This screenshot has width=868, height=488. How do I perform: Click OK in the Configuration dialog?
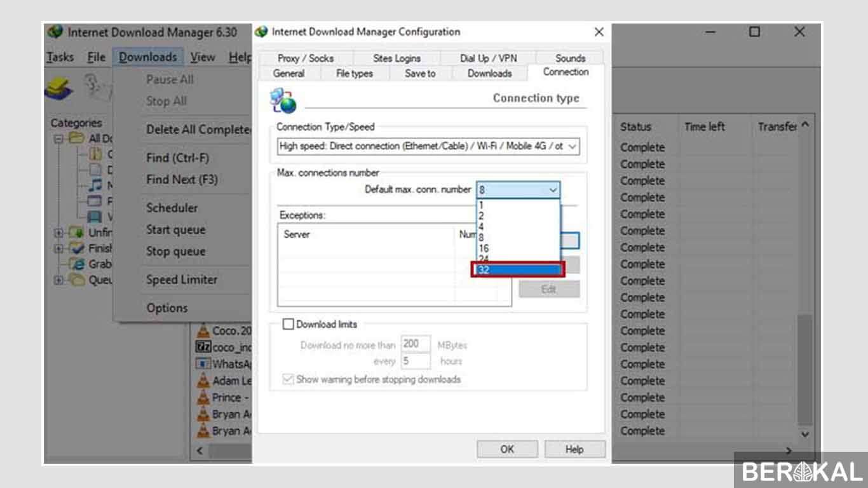507,449
